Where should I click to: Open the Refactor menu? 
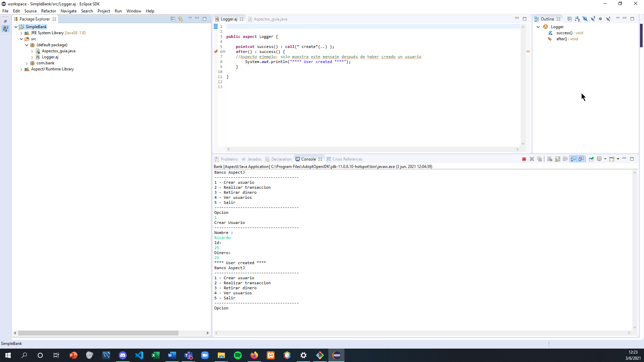[x=48, y=11]
